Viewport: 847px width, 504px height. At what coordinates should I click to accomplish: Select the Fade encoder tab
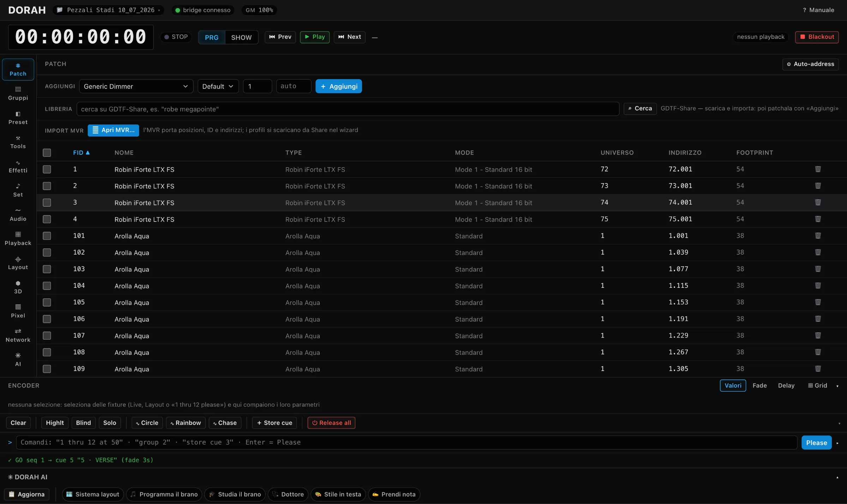click(759, 385)
